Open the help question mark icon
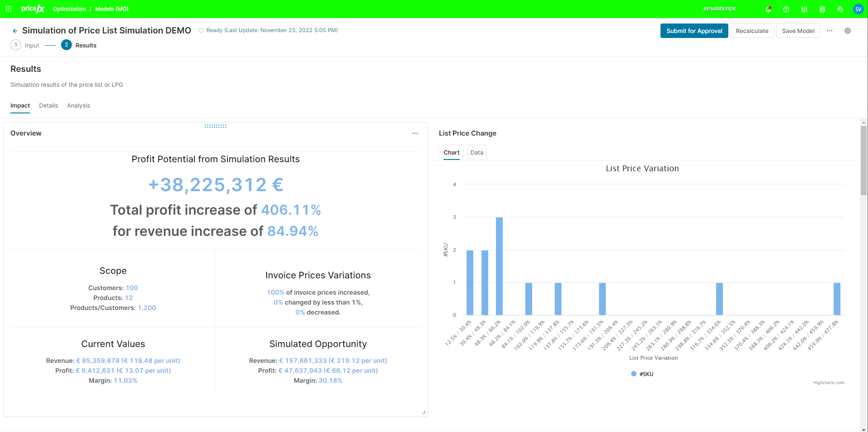868x432 pixels. coord(786,9)
